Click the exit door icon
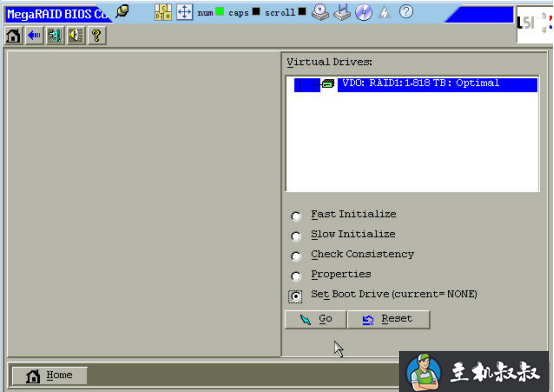This screenshot has height=392, width=554. (x=55, y=35)
